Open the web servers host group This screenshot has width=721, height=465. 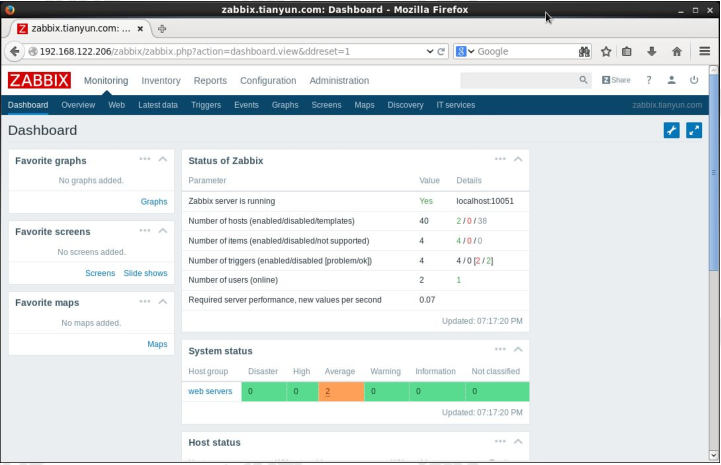click(210, 391)
